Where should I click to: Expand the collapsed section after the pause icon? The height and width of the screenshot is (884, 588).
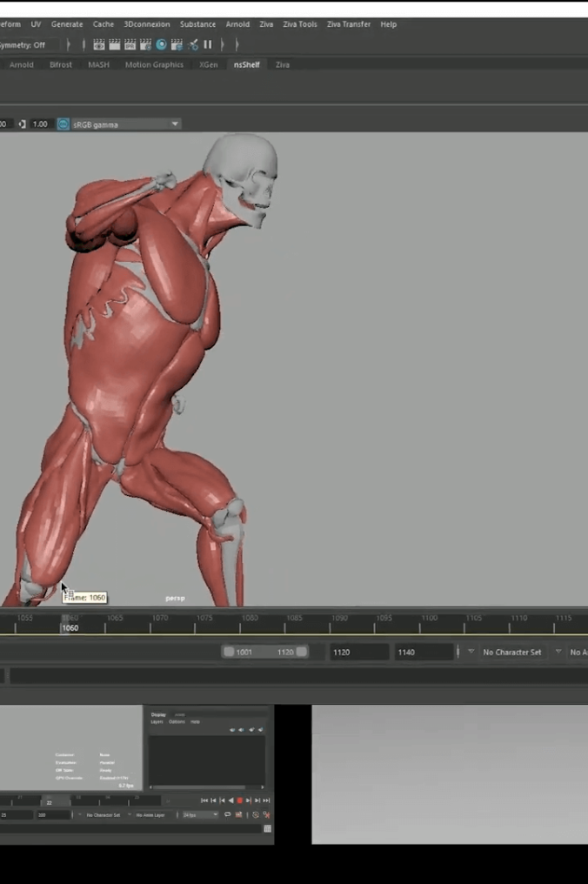coord(222,44)
